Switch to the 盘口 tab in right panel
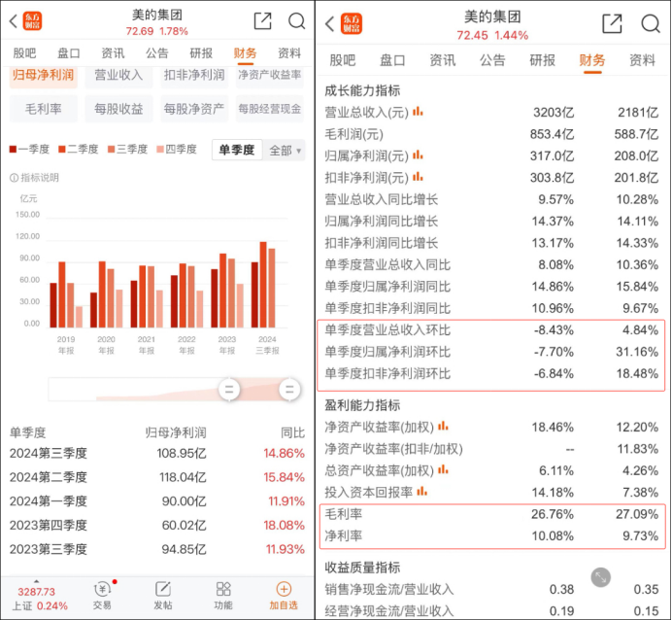 click(x=392, y=60)
